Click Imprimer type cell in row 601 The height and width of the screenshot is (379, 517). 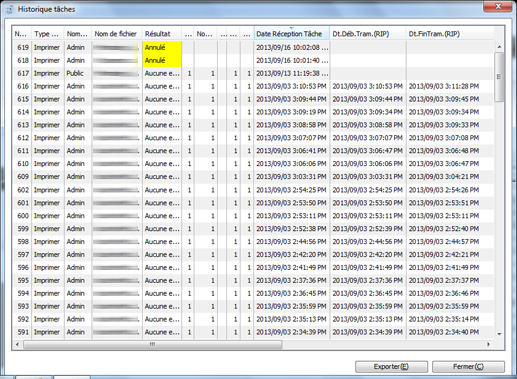pos(47,203)
